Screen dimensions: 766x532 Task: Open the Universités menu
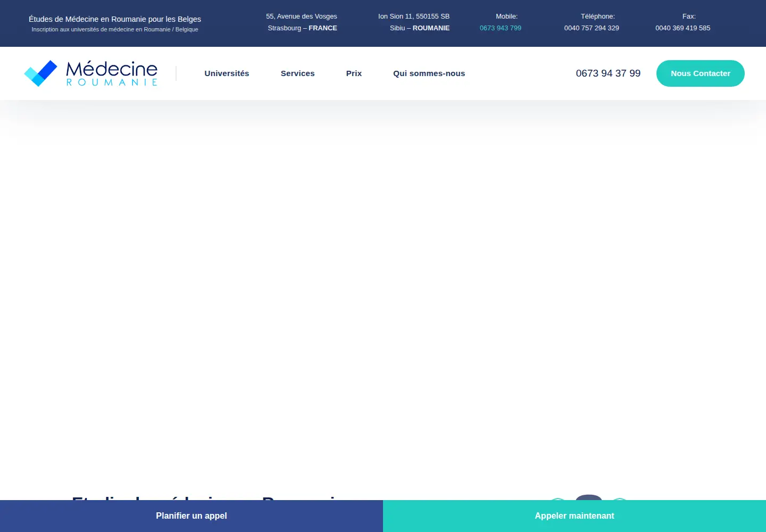pyautogui.click(x=227, y=73)
